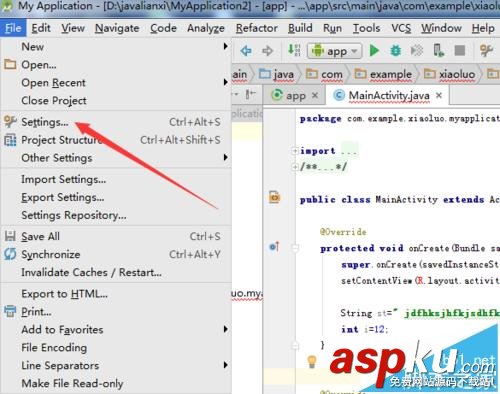Image resolution: width=500 pixels, height=394 pixels.
Task: Open the app run configuration dropdown
Action: (334, 51)
